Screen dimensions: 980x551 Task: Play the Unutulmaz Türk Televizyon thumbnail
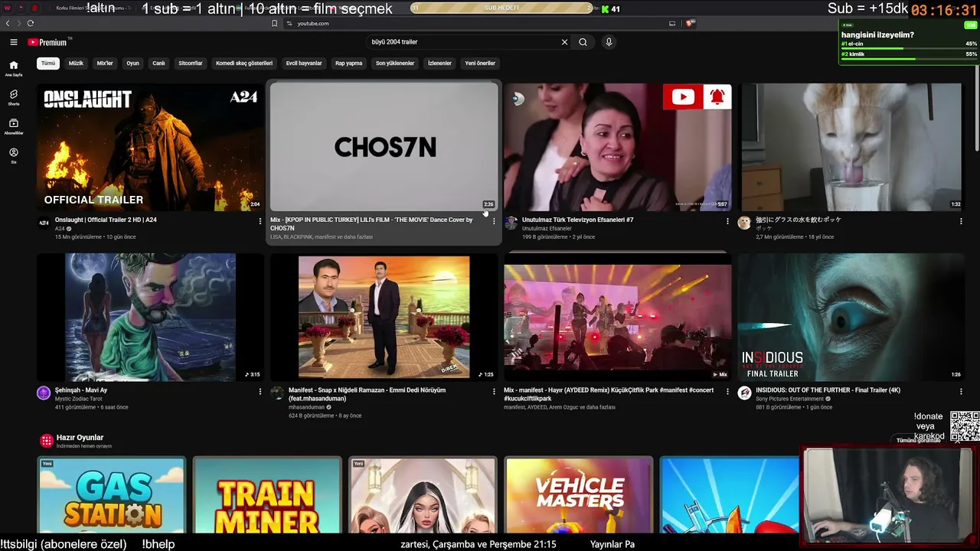pos(617,147)
